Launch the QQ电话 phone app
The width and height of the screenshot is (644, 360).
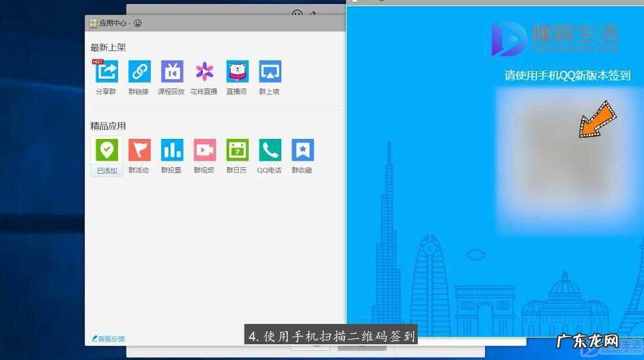pyautogui.click(x=270, y=150)
